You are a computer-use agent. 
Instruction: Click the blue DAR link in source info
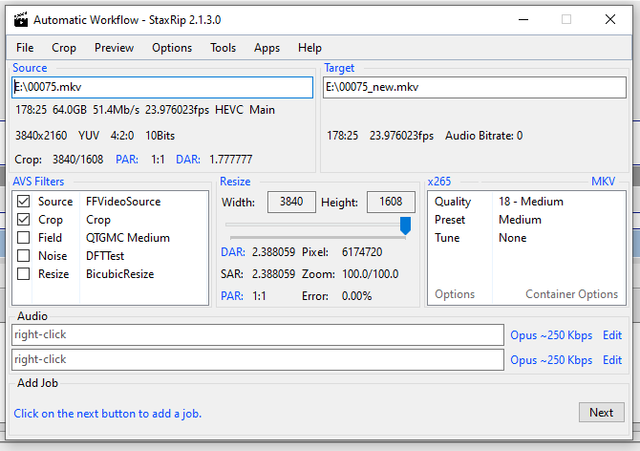(188, 159)
